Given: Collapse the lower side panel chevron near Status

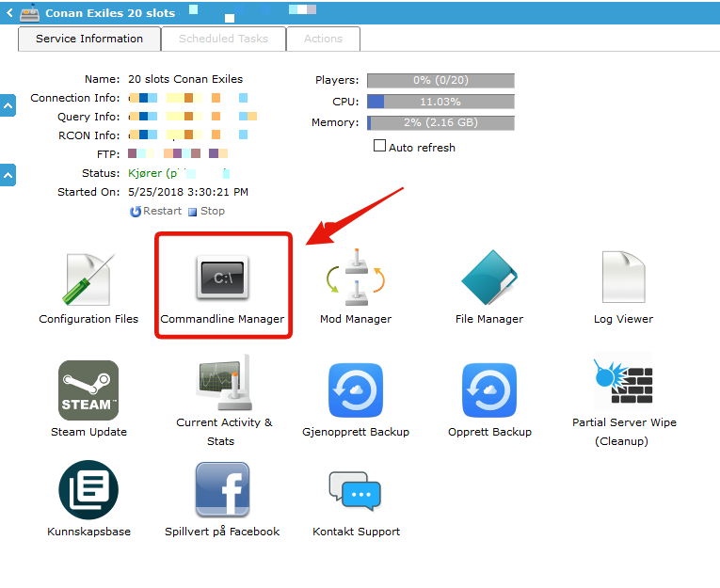Looking at the screenshot, I should [8, 175].
